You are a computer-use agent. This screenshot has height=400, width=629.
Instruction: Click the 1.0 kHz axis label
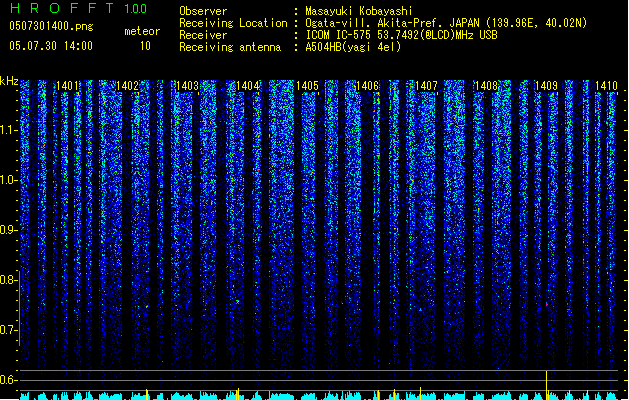click(8, 180)
